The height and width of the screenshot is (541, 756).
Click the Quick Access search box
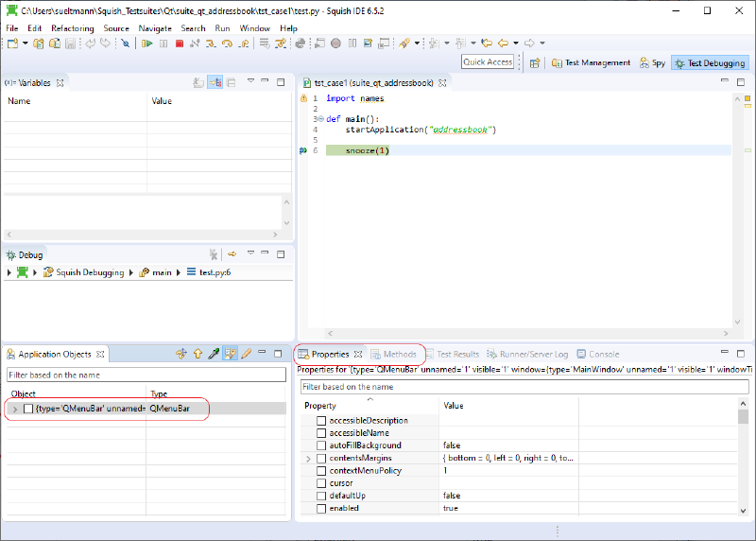pyautogui.click(x=488, y=62)
